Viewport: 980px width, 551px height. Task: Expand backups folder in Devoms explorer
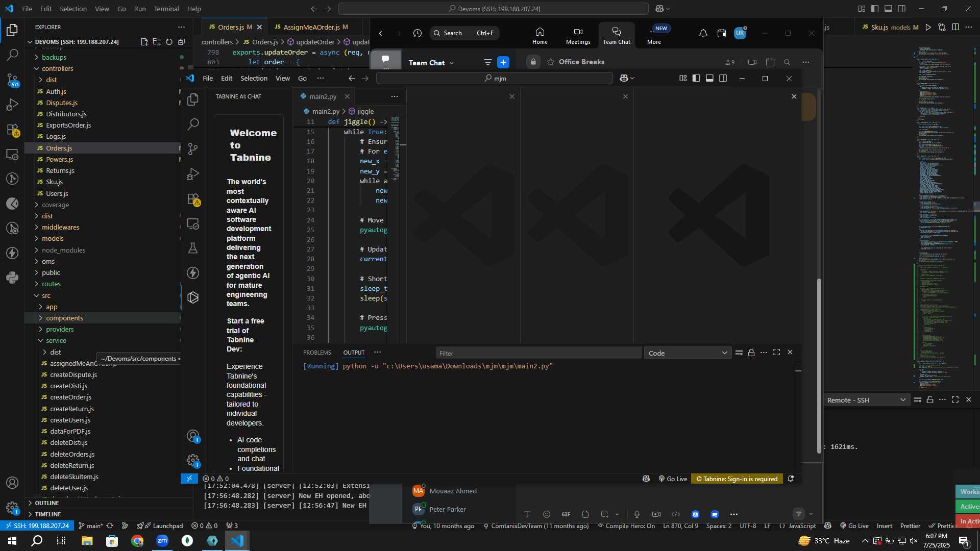tap(54, 57)
